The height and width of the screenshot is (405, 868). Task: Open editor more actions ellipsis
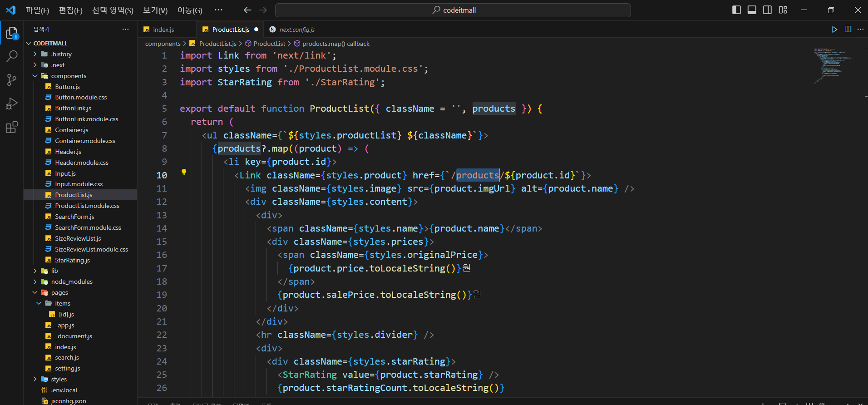click(860, 30)
